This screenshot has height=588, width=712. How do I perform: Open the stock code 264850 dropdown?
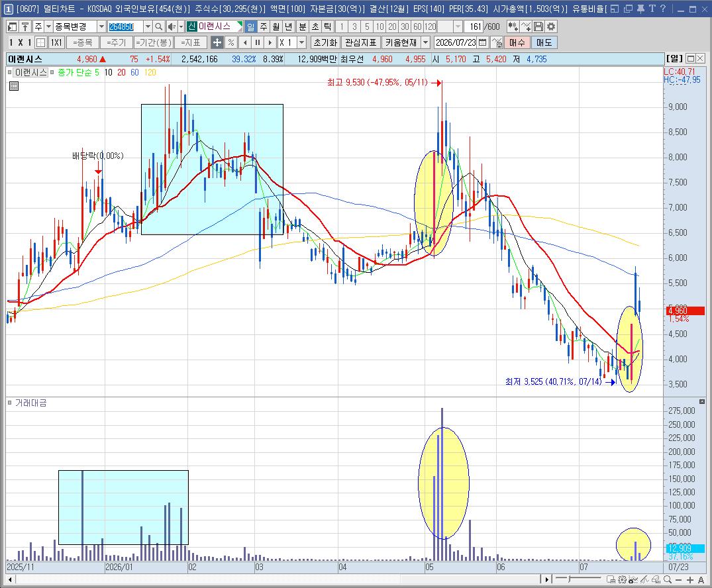(x=148, y=26)
